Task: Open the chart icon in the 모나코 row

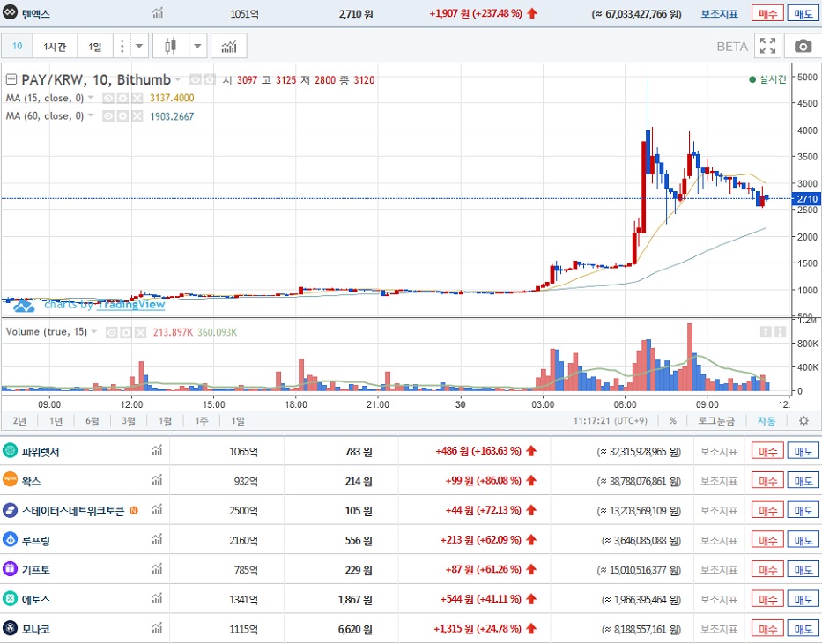Action: coord(157,628)
